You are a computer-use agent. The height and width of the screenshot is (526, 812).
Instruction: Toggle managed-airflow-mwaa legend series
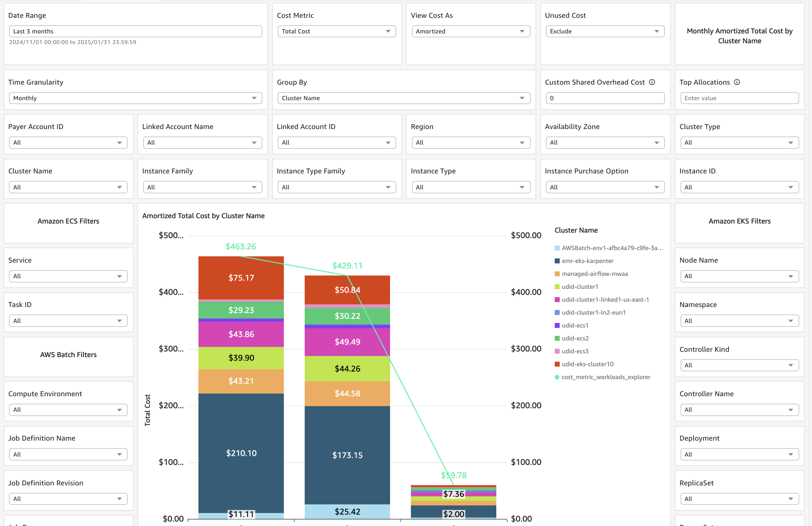(595, 274)
